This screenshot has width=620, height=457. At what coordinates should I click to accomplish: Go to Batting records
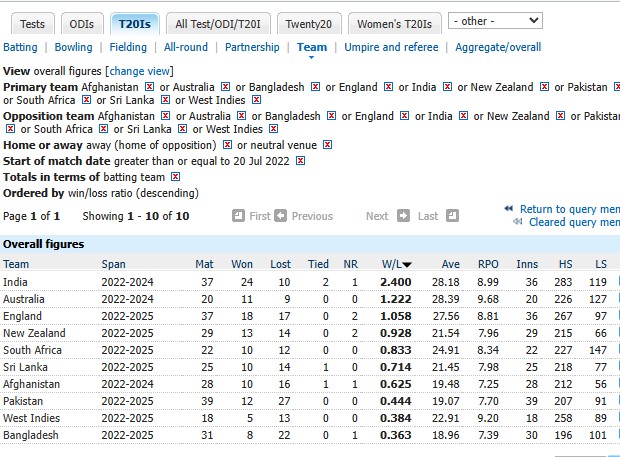click(20, 47)
